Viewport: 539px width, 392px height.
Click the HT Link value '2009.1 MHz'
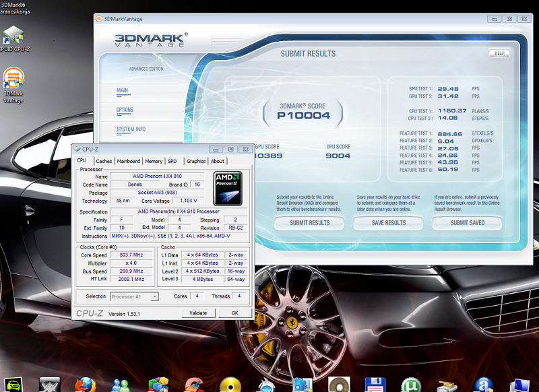click(131, 279)
